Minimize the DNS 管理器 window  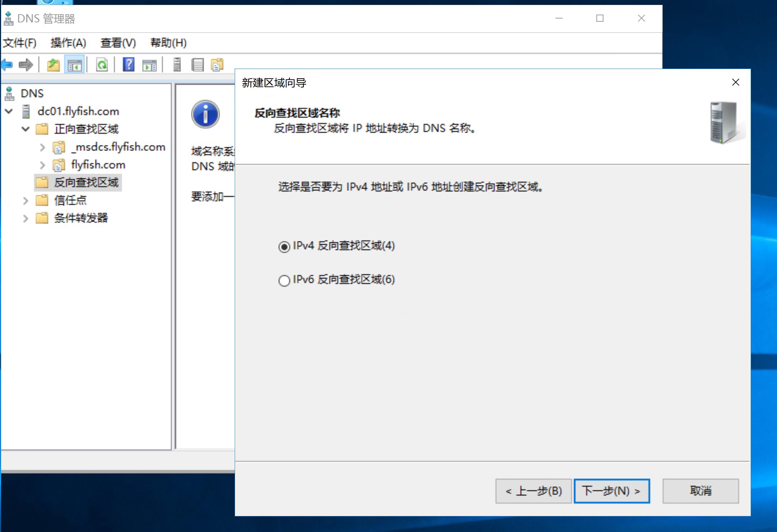pos(559,18)
